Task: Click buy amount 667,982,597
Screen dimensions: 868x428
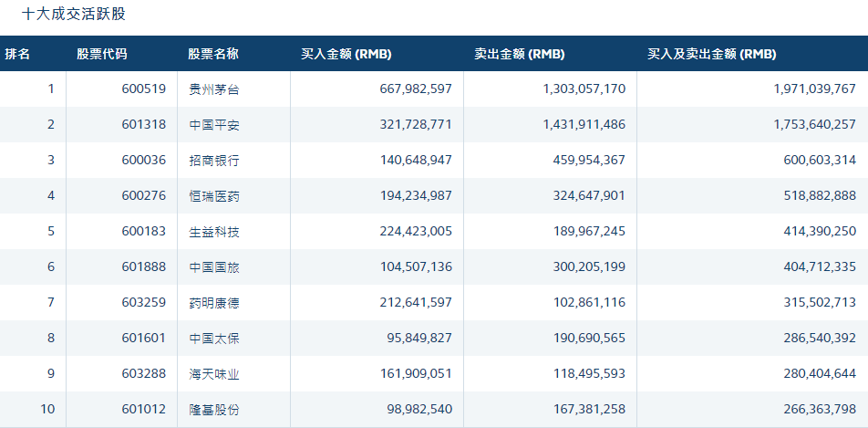Action: [416, 89]
